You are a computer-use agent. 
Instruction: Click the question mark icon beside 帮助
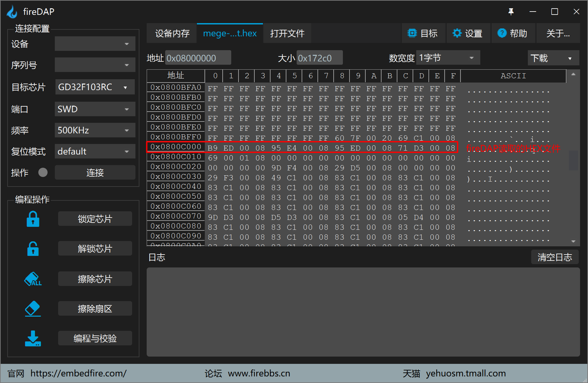click(502, 33)
